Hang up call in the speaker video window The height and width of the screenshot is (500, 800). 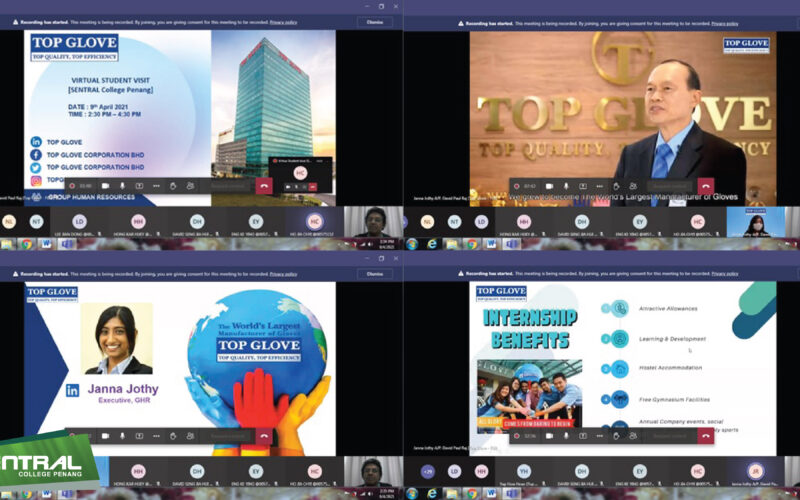[x=706, y=186]
